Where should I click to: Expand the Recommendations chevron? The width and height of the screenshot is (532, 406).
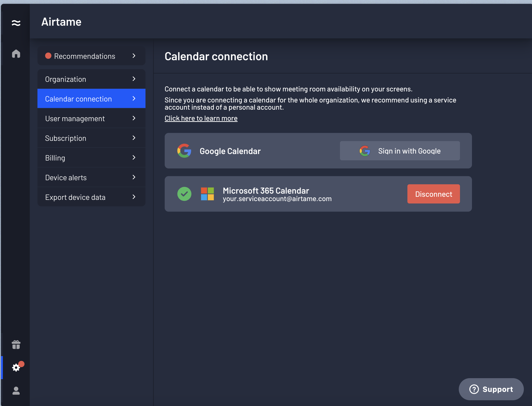(x=134, y=56)
